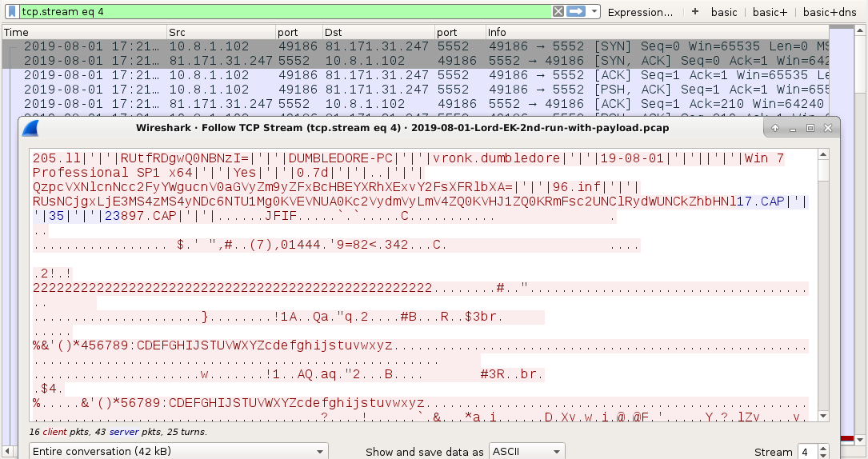868x459 pixels.
Task: Click the JFIF marker in stream data
Action: click(x=281, y=216)
